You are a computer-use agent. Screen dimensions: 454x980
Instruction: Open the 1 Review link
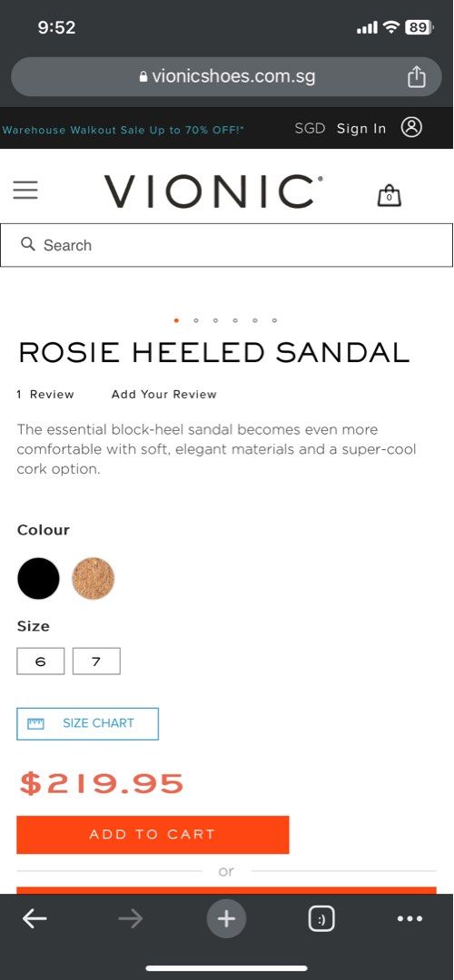45,395
